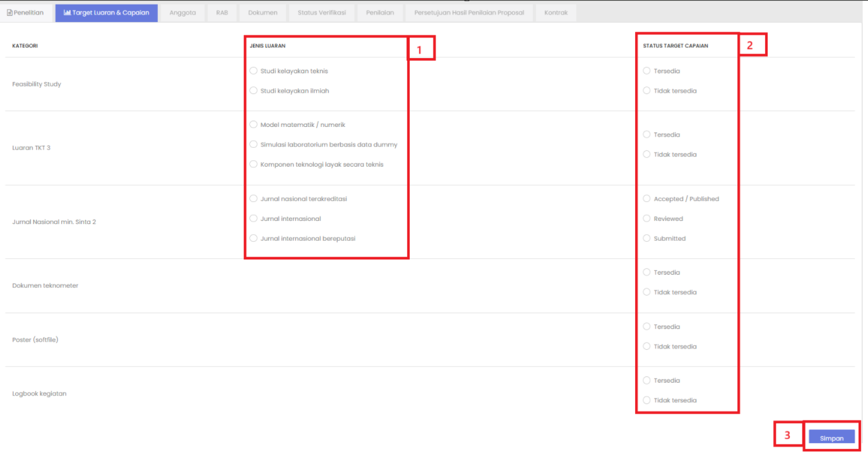Open the Kontrak tab
This screenshot has height=454, width=868.
[x=556, y=13]
